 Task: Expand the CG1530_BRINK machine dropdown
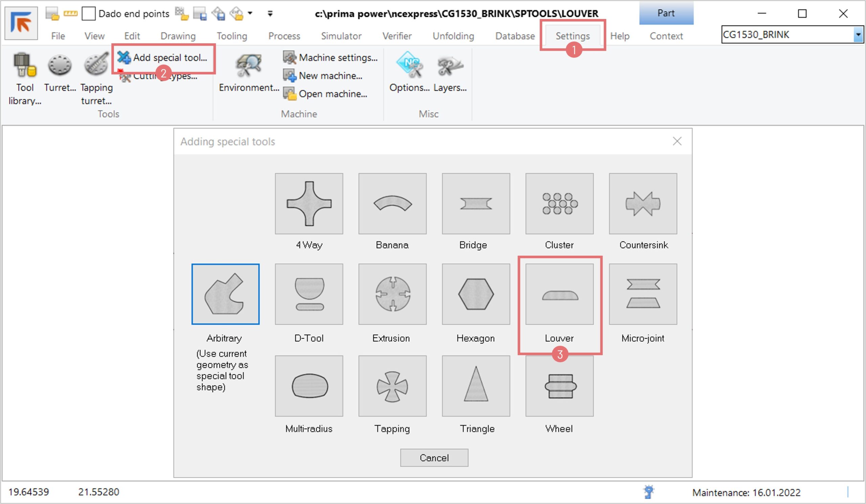858,35
